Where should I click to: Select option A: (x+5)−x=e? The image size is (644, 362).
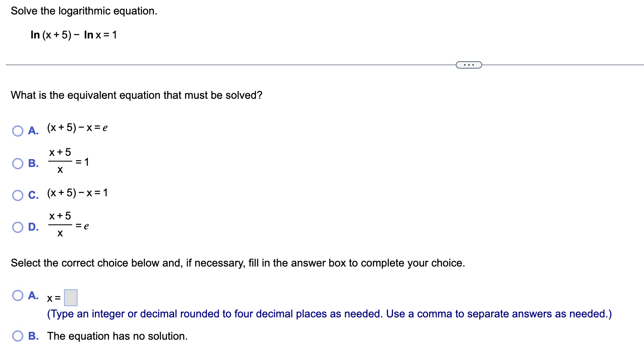click(x=18, y=131)
